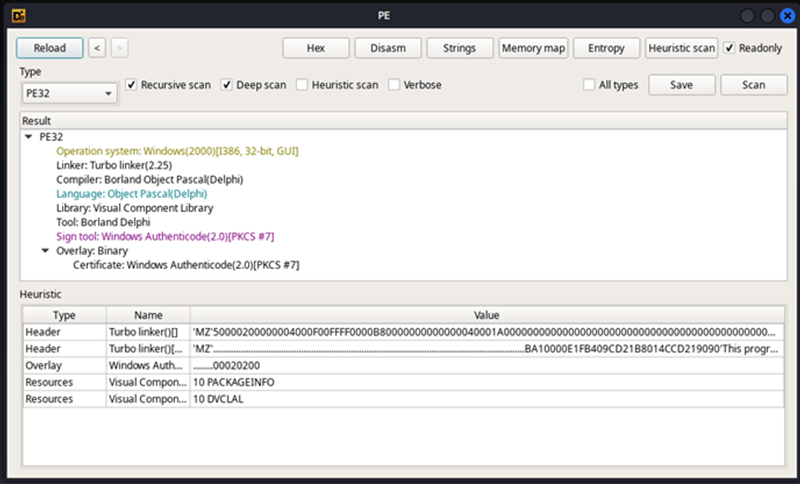
Task: Close the PE window
Action: 787,16
